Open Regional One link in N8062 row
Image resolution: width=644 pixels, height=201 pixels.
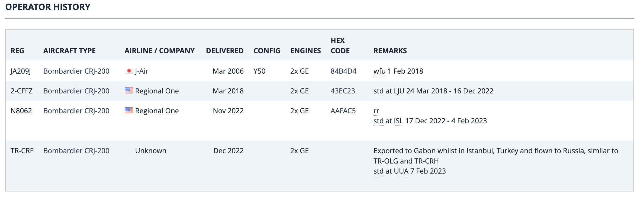157,111
